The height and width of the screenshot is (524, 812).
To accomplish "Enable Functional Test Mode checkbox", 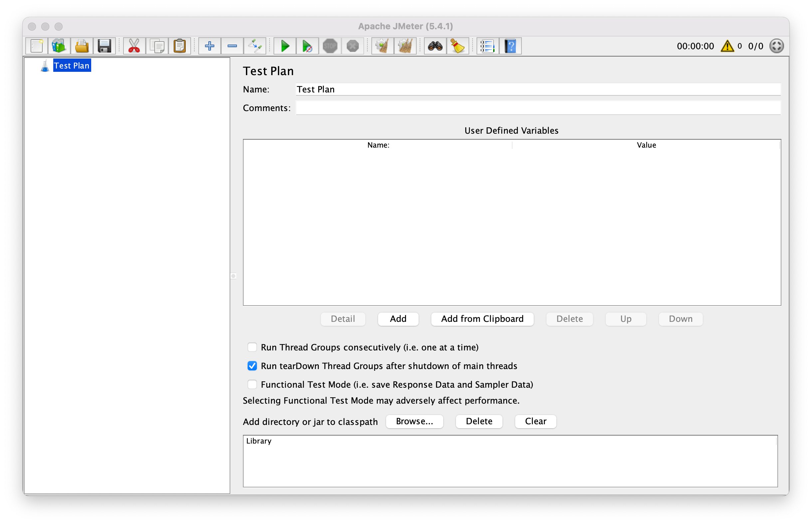I will [x=252, y=384].
